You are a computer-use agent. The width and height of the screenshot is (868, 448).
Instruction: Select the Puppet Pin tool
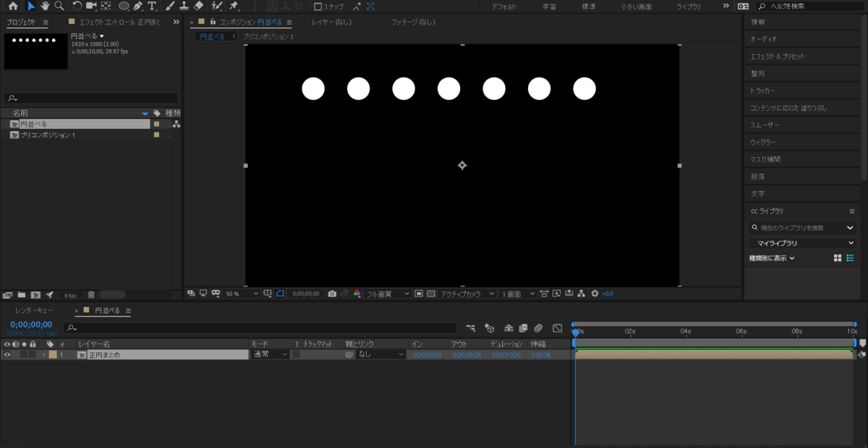point(234,6)
